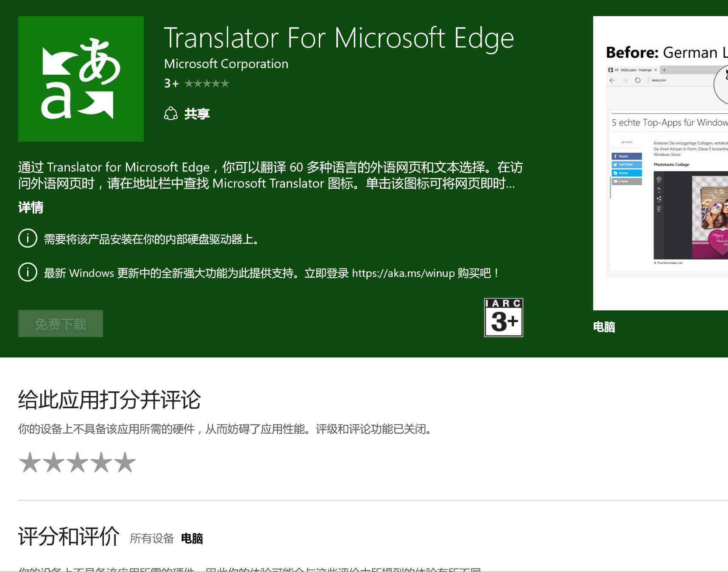728x572 pixels.
Task: Click the 3+ age rating text
Action: [172, 84]
